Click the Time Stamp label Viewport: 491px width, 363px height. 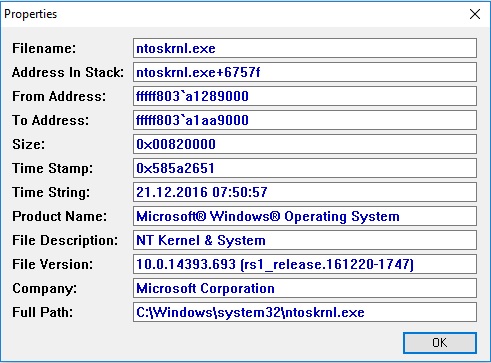[x=52, y=168]
